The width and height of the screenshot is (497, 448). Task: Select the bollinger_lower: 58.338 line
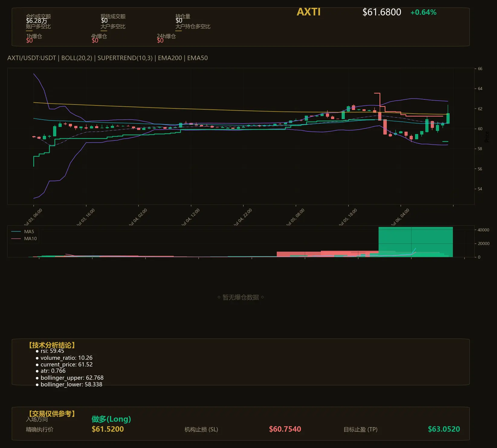coord(71,385)
